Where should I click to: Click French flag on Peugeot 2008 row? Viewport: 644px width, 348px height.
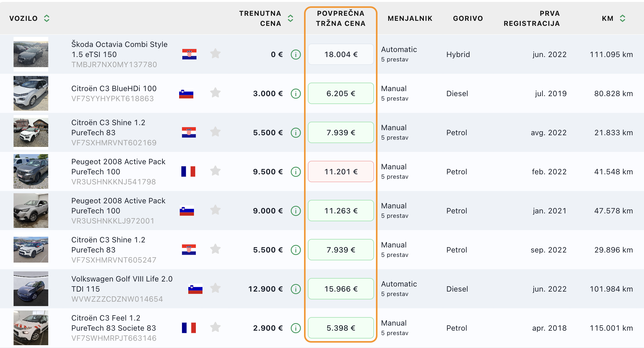[188, 171]
